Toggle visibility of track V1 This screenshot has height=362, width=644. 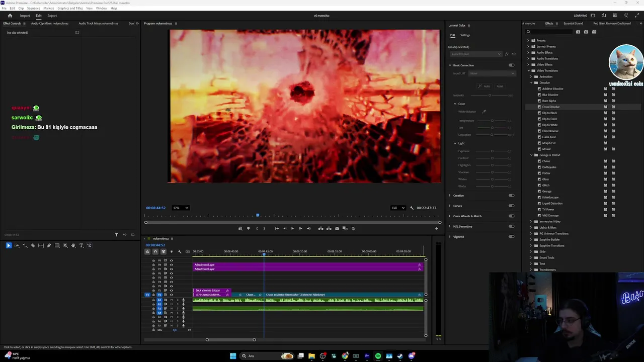click(x=172, y=295)
